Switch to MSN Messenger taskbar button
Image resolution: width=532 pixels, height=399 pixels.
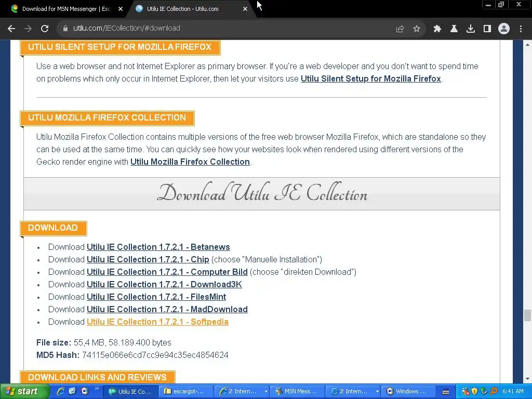298,392
